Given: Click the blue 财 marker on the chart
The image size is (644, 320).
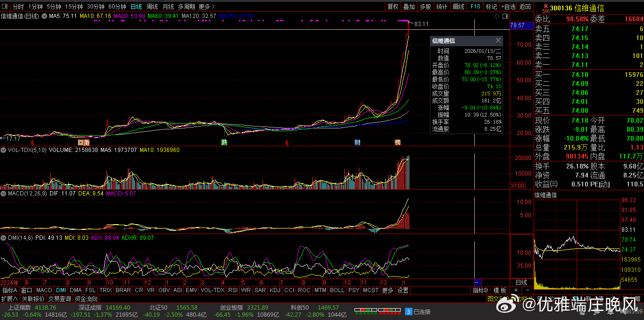Looking at the screenshot, I should 358,142.
